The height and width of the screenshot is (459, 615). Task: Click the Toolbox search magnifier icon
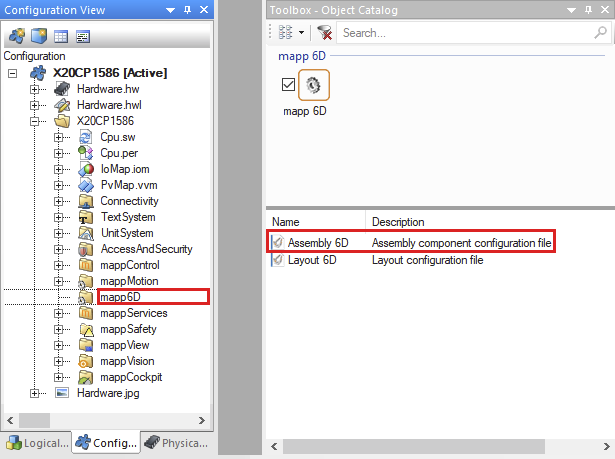point(600,33)
